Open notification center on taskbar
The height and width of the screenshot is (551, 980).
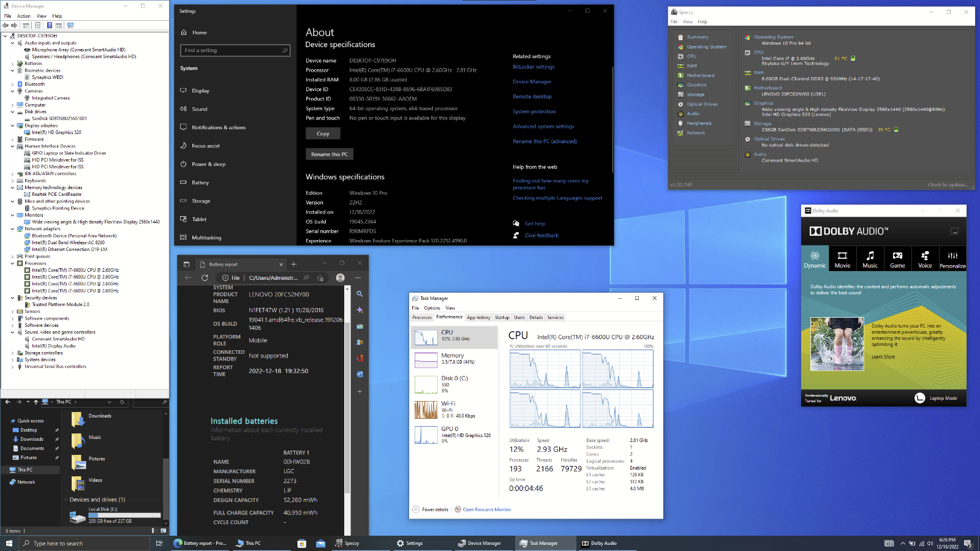click(968, 544)
